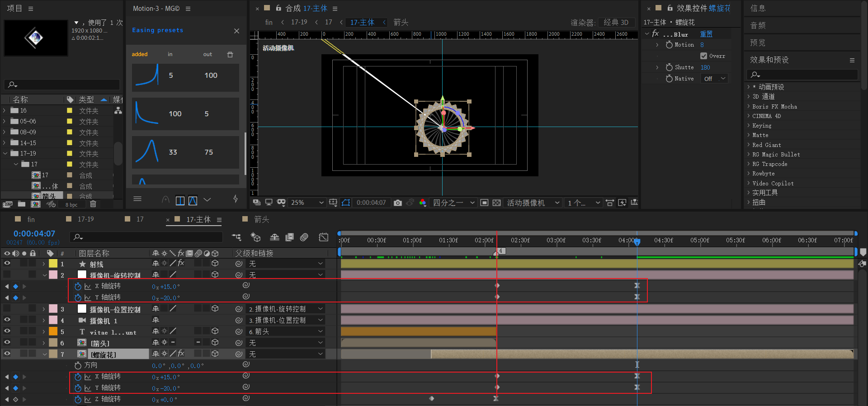Click orange label swatch of the vitae layer
This screenshot has width=868, height=406.
click(x=53, y=331)
